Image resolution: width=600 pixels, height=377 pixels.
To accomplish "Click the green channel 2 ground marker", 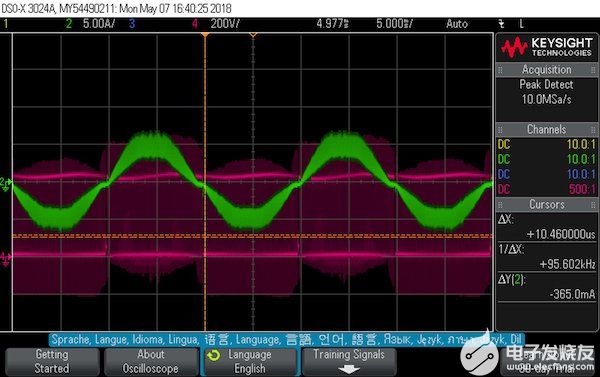I will point(5,184).
